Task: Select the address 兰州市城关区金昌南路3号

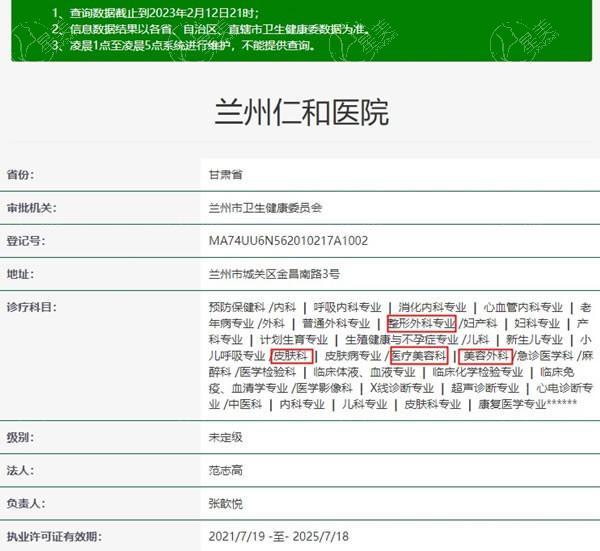Action: tap(274, 274)
